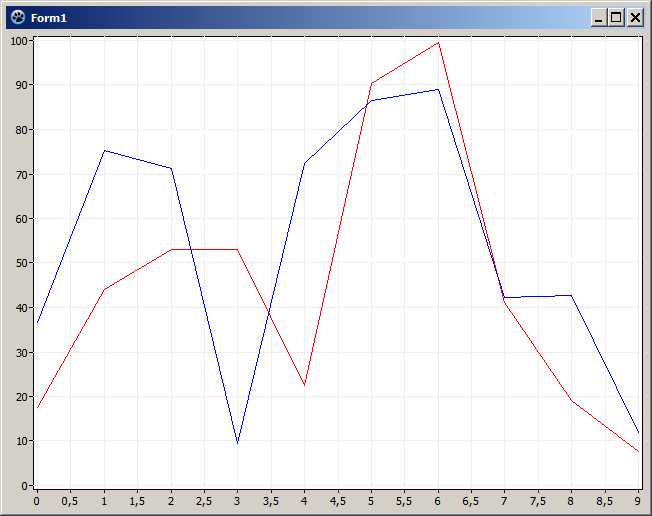The image size is (652, 516).
Task: Click the x-axis label 3
Action: (237, 501)
